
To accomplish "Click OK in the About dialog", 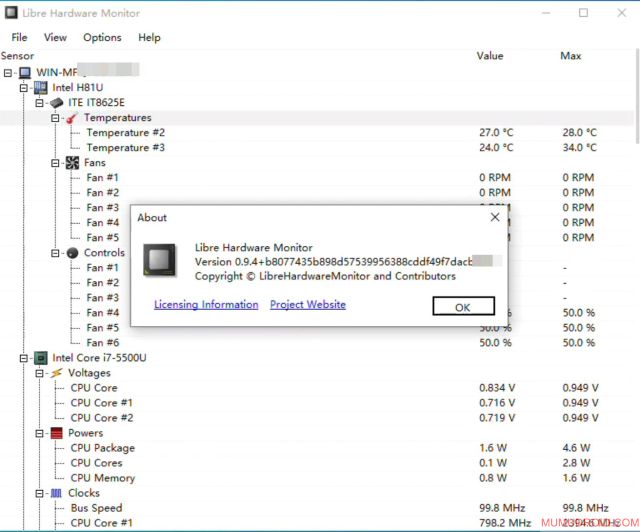I will (x=464, y=307).
